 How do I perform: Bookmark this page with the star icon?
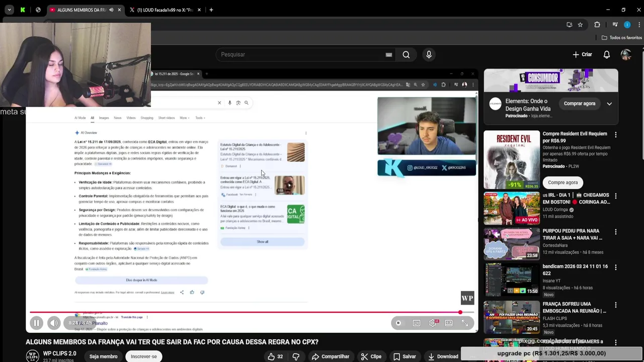pos(580,25)
